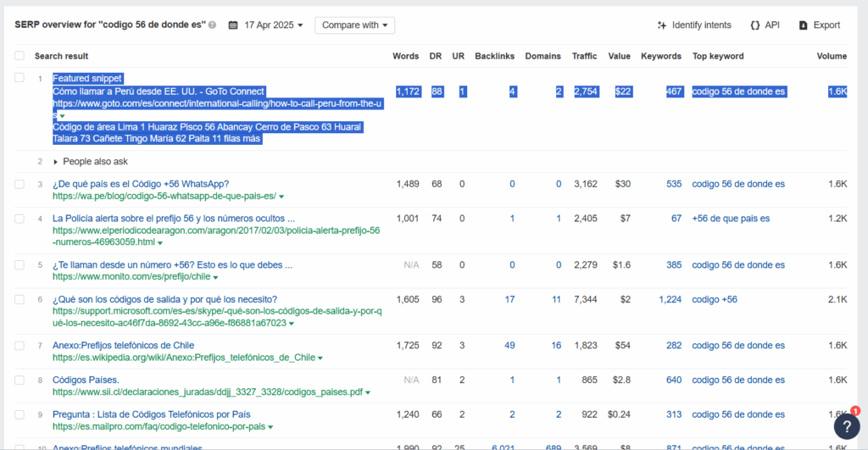The height and width of the screenshot is (450, 868).
Task: Open '¿Qué son los códigos de salida' result
Action: [x=165, y=299]
